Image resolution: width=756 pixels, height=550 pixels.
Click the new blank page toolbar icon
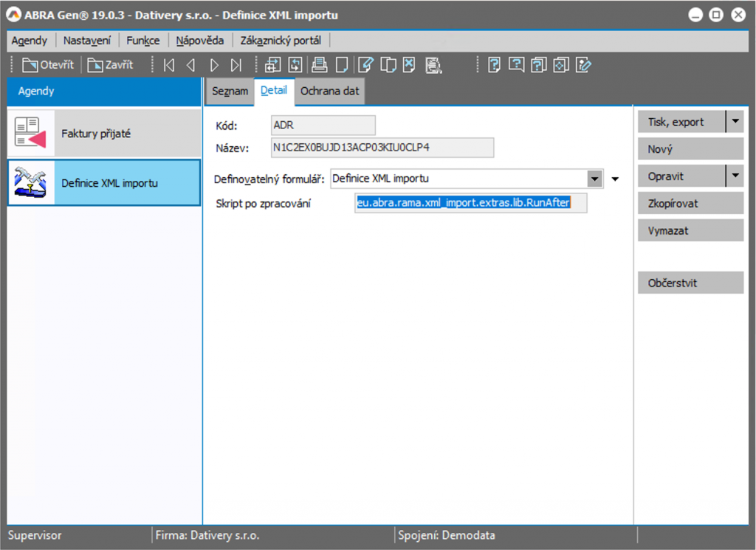[x=342, y=64]
